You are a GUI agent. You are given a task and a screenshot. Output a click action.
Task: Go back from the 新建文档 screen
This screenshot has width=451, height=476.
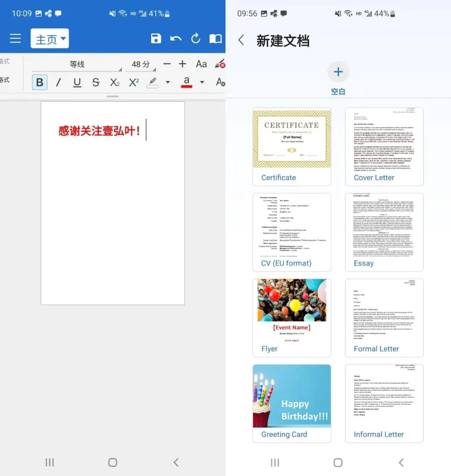pos(241,40)
